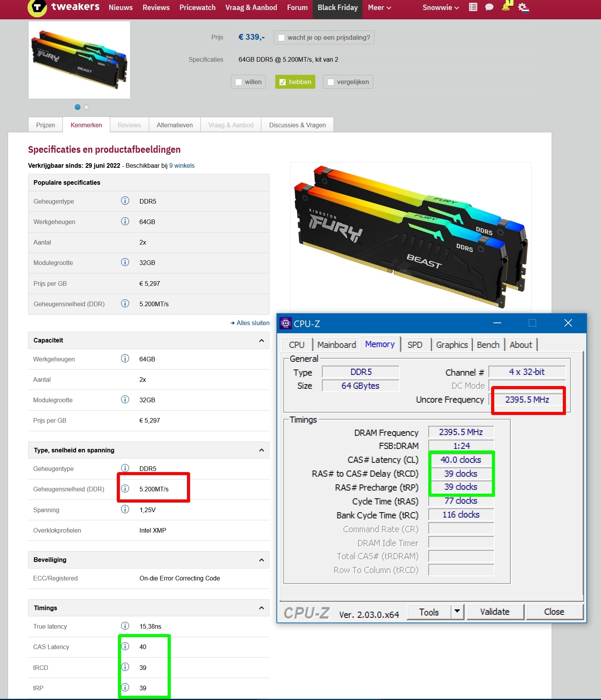Click the '€ 339,-' price text
The image size is (601, 700).
pyautogui.click(x=251, y=37)
